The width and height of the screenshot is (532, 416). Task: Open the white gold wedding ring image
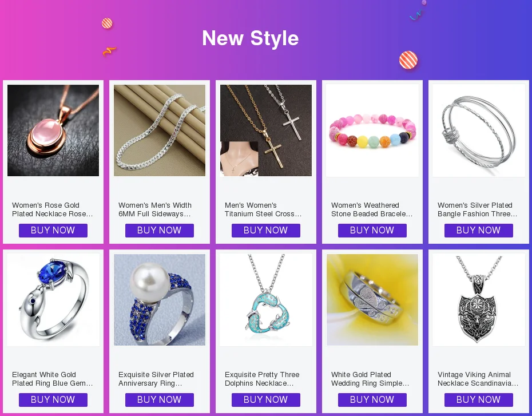tap(372, 300)
